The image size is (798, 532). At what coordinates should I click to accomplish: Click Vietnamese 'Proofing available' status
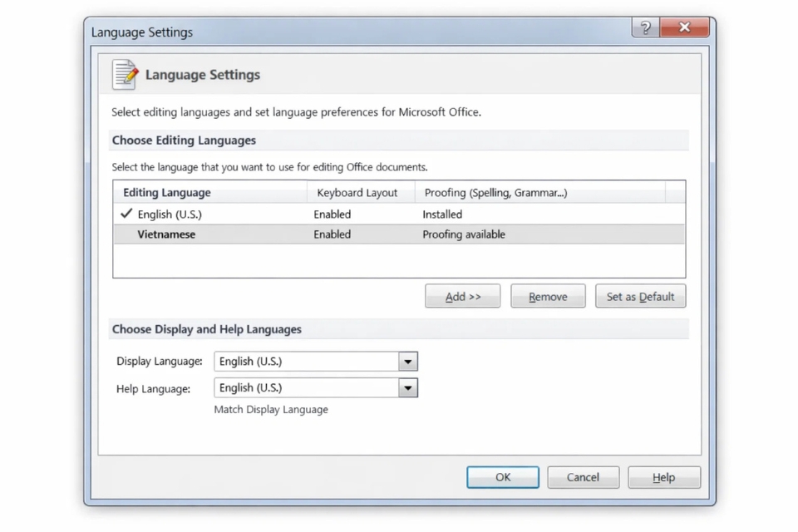tap(464, 234)
